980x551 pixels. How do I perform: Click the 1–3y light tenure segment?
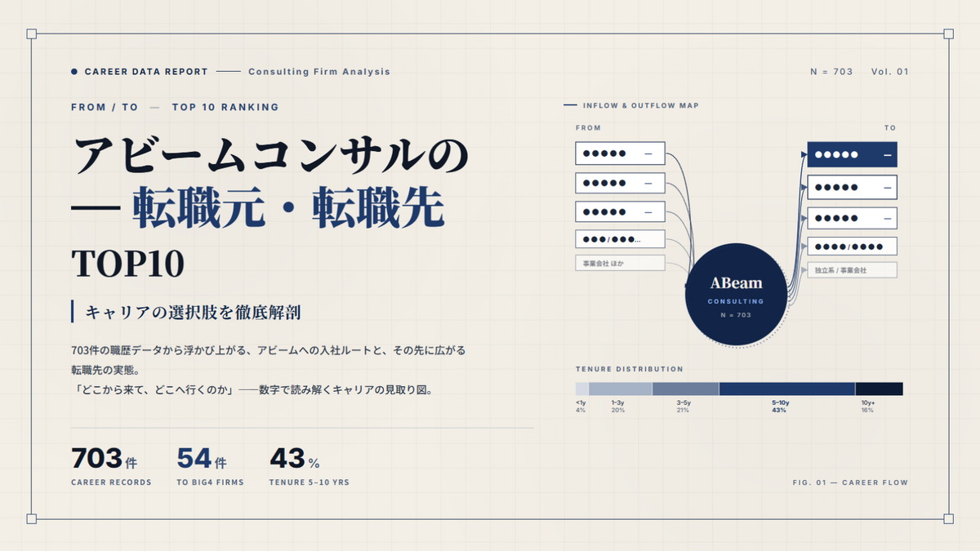(621, 389)
